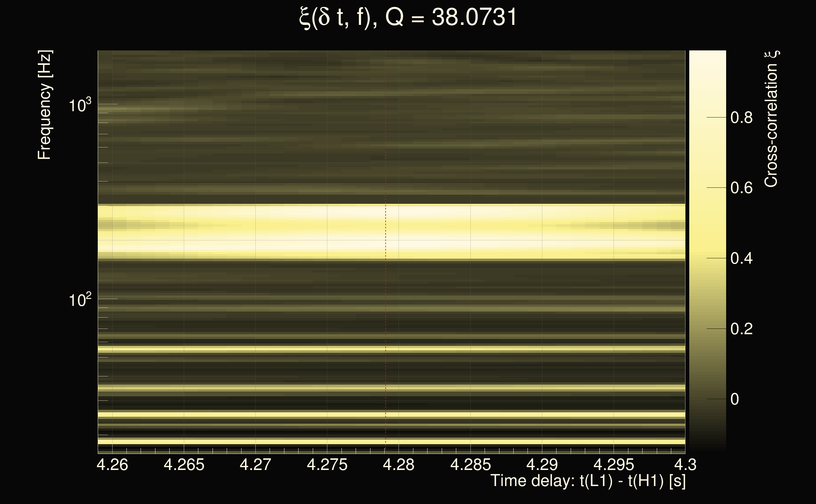The image size is (816, 504).
Task: Click the 0.2 value on the colorbar
Action: click(741, 329)
